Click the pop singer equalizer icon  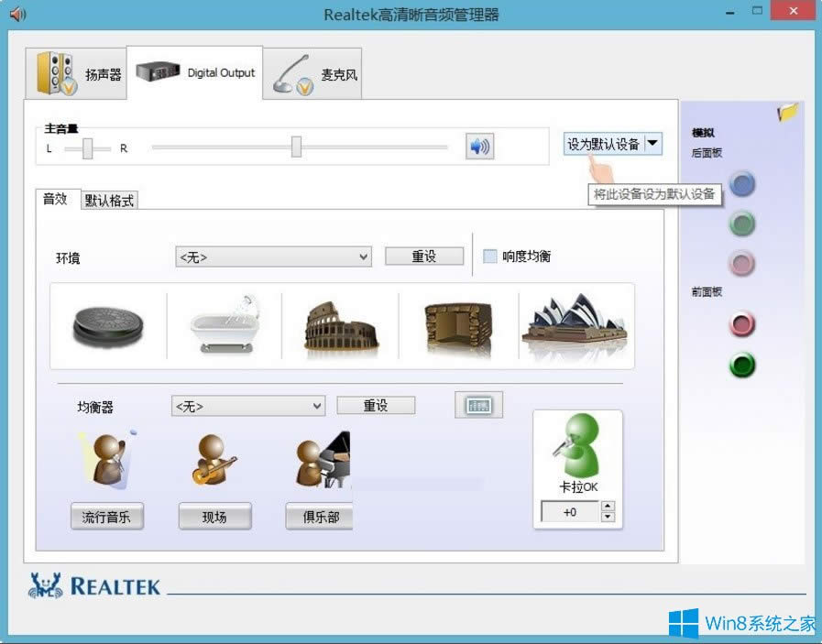click(x=107, y=460)
